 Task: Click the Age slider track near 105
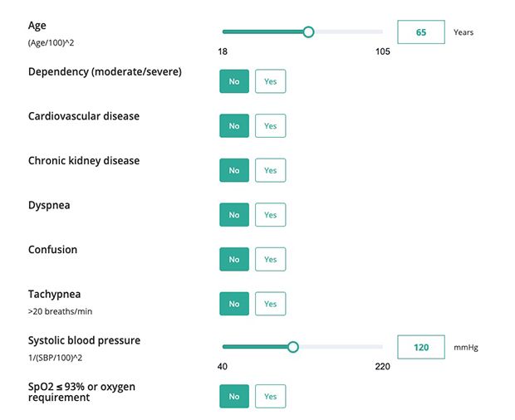378,32
